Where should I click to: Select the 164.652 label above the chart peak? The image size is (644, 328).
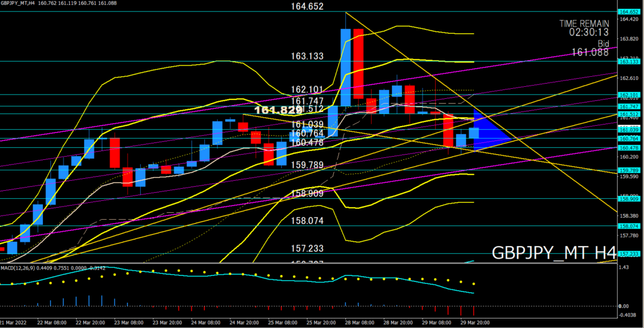[307, 6]
